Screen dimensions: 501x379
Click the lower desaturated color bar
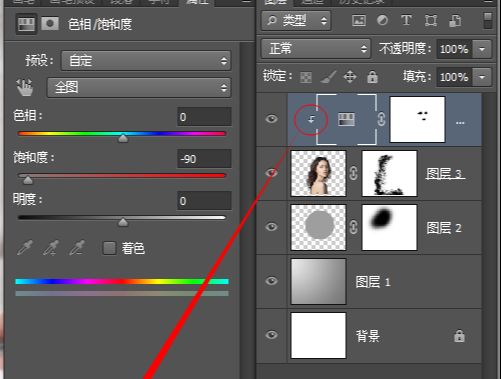coord(122,293)
